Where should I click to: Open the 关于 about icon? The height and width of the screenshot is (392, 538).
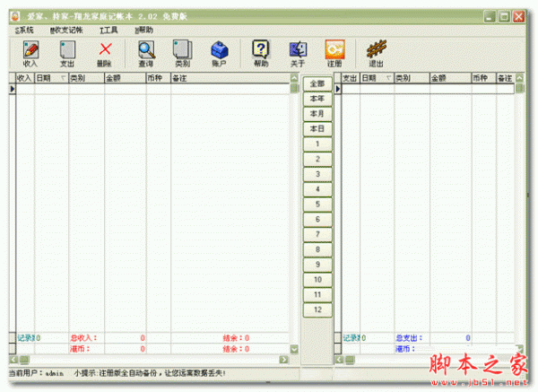coord(298,54)
